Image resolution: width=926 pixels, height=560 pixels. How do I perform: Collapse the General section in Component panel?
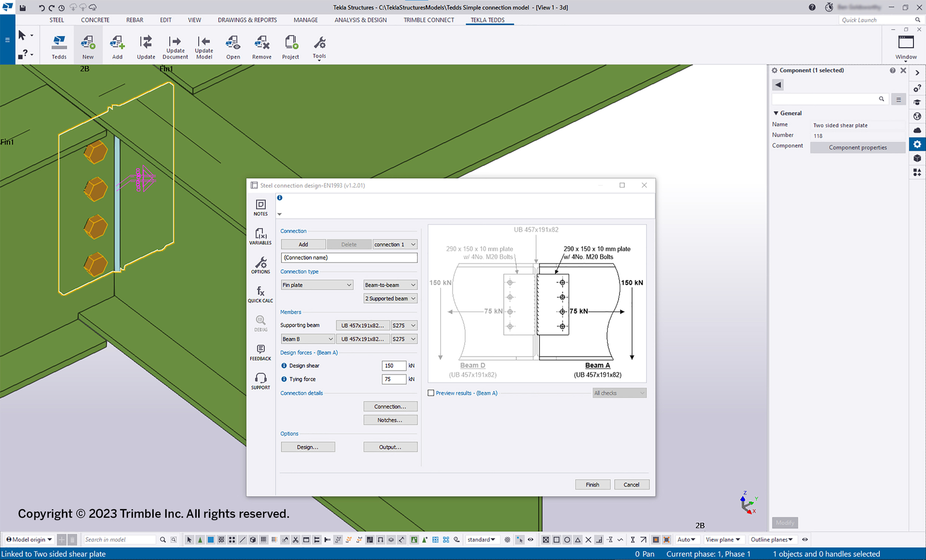[x=776, y=113]
